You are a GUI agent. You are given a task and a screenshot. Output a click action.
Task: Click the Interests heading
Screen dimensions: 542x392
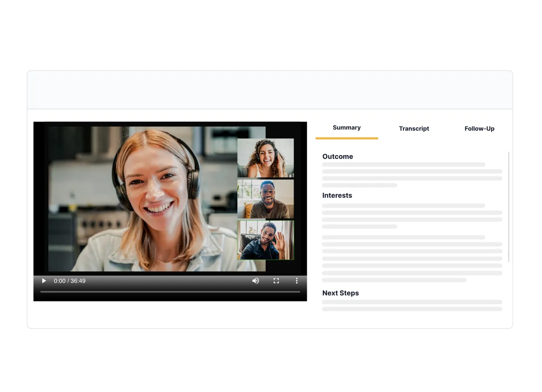[x=337, y=196]
